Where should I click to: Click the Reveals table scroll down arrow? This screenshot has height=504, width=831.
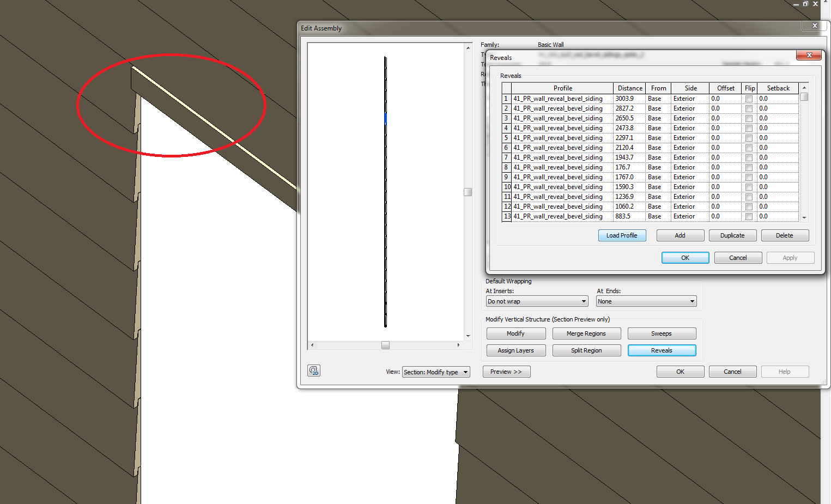[x=804, y=217]
